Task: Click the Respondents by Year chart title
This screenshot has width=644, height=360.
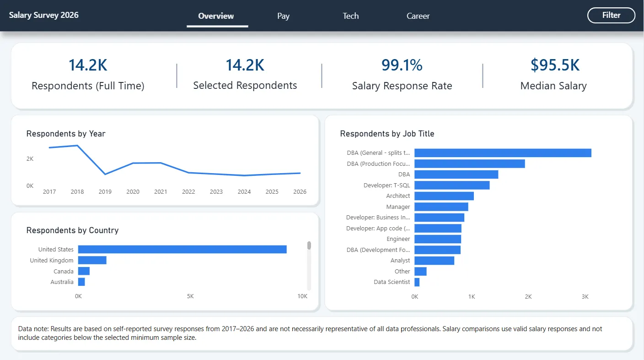Action: coord(66,134)
